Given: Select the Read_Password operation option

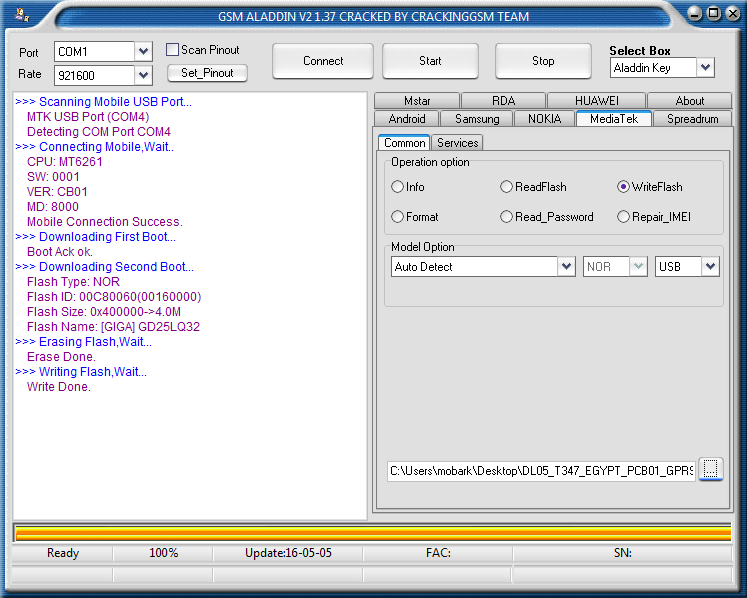Looking at the screenshot, I should pyautogui.click(x=506, y=217).
